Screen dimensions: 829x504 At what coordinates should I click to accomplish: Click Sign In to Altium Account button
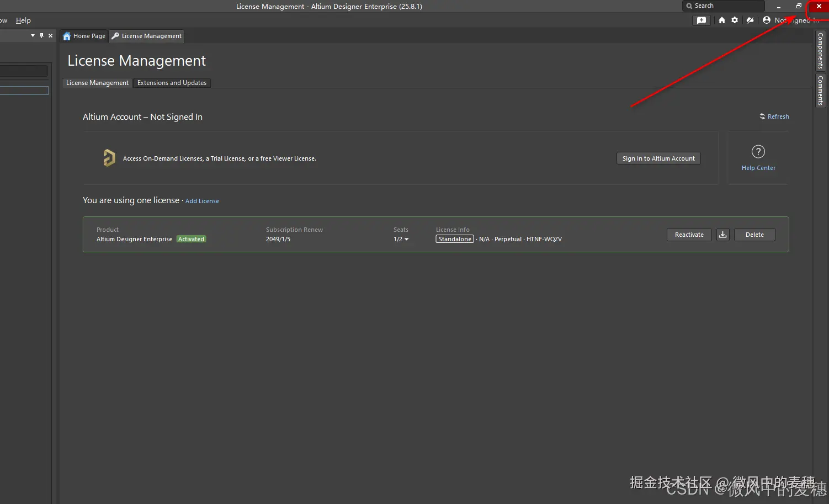(x=658, y=158)
